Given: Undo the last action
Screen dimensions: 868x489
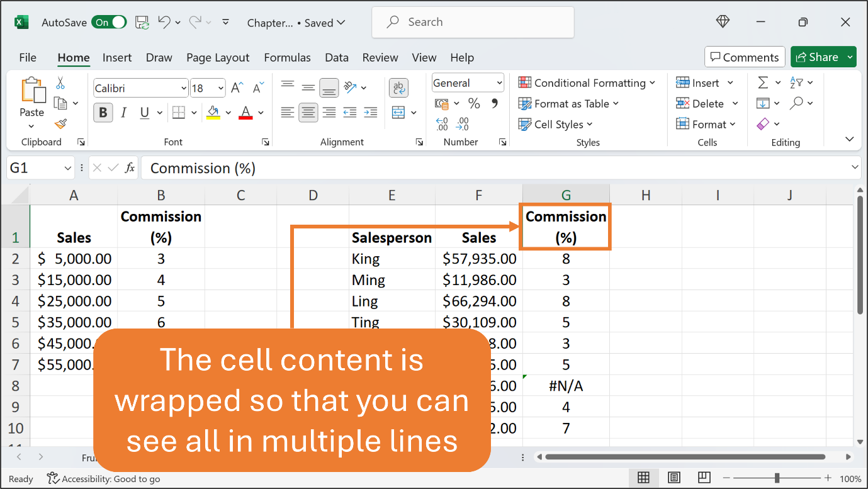Looking at the screenshot, I should tap(164, 22).
